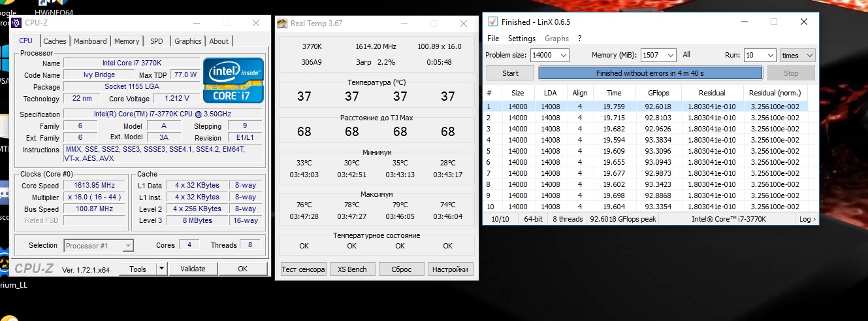The height and width of the screenshot is (321, 868).
Task: Click the HWiNFO64 desktop shortcut icon
Action: coord(54,5)
